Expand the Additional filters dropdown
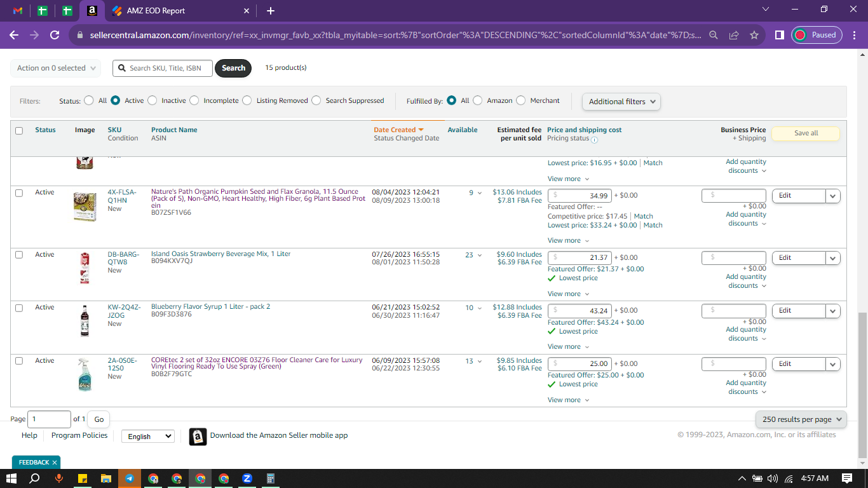Viewport: 868px width, 488px height. coord(621,102)
